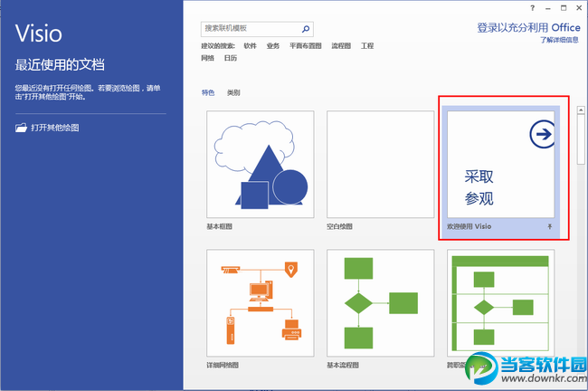Viewport: 588px width, 391px height.
Task: Search suggested term 平面布置图
Action: click(x=305, y=46)
